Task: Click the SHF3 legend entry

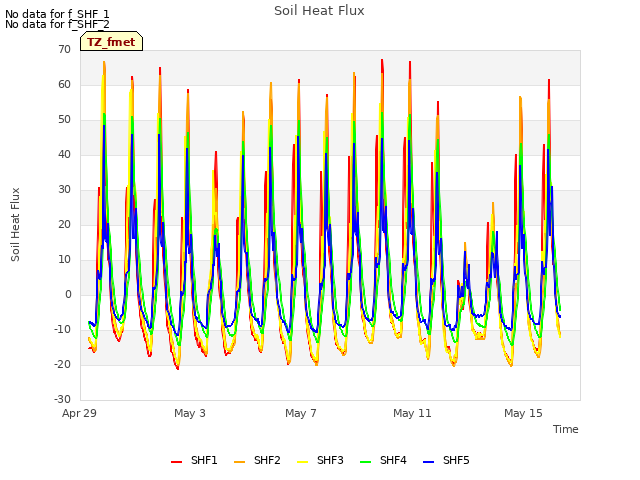Action: [320, 460]
